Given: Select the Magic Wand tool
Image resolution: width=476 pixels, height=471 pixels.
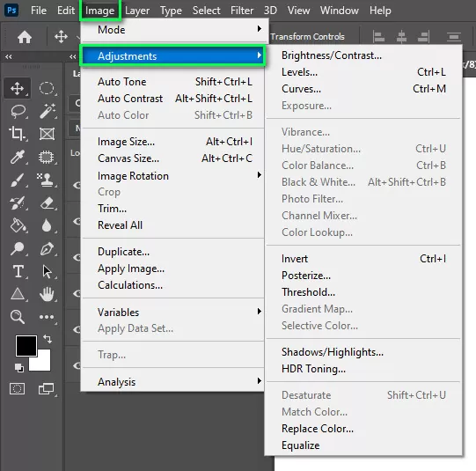Looking at the screenshot, I should coord(47,111).
